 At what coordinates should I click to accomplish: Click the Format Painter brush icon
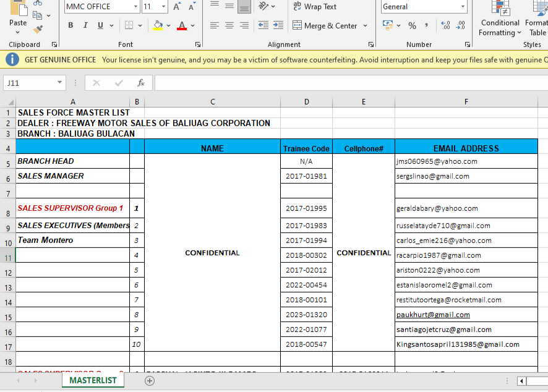click(38, 30)
